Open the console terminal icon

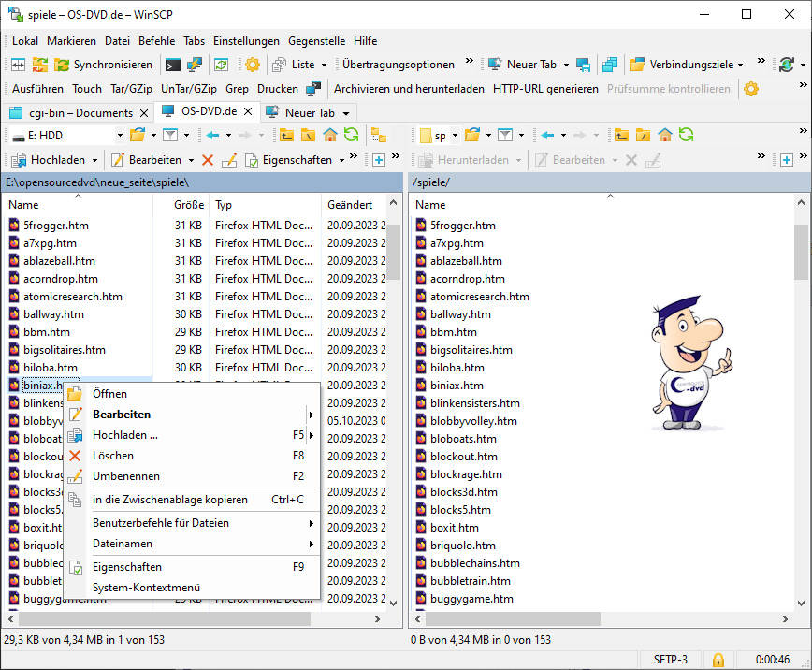click(x=172, y=65)
